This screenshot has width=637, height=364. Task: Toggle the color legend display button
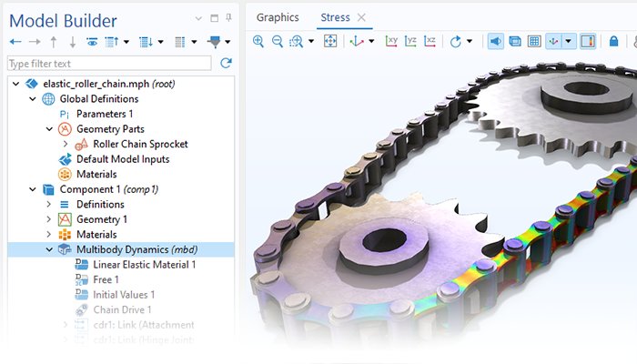[588, 41]
